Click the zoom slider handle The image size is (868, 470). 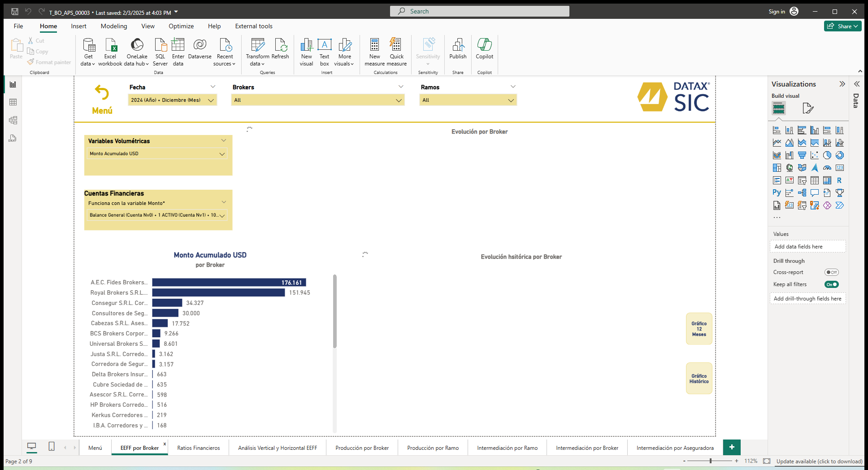tap(711, 461)
